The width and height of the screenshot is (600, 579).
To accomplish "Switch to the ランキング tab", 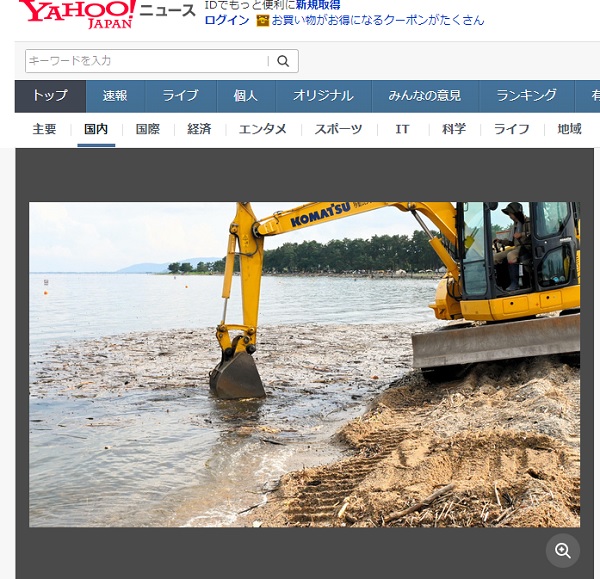I will pyautogui.click(x=526, y=96).
